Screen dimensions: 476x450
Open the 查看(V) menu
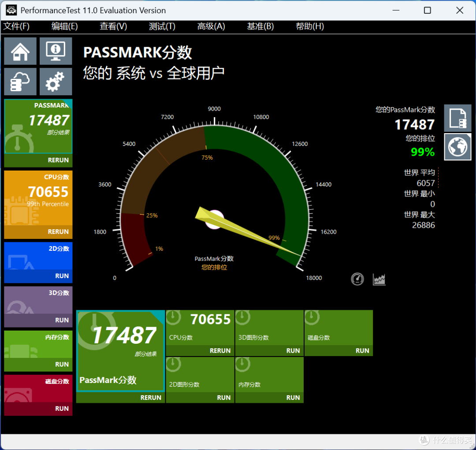click(113, 26)
